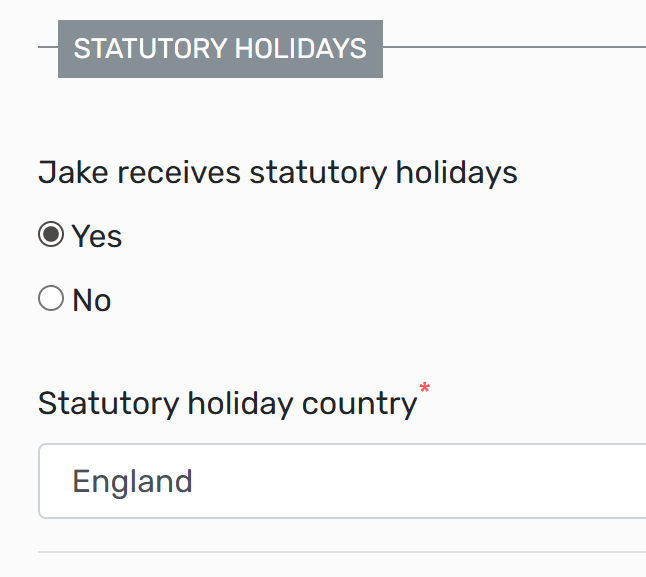Click the England value in country field

click(x=132, y=482)
